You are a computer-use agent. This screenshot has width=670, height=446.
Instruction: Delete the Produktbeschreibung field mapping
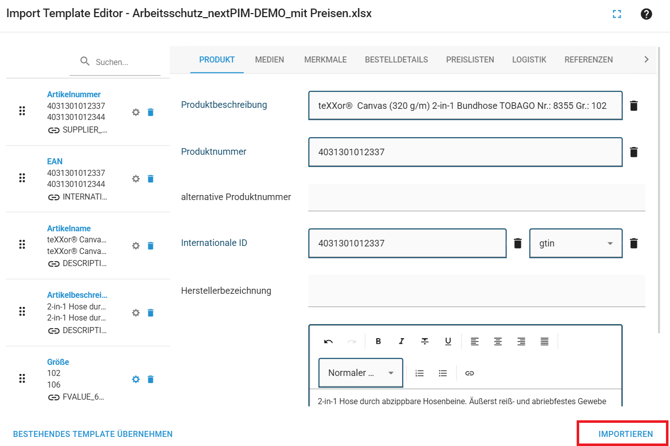click(633, 106)
